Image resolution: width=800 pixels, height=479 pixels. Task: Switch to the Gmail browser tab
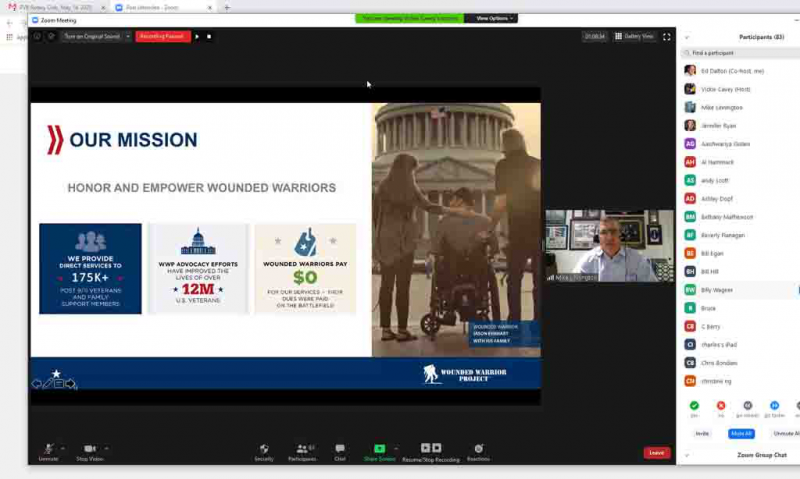click(x=55, y=8)
